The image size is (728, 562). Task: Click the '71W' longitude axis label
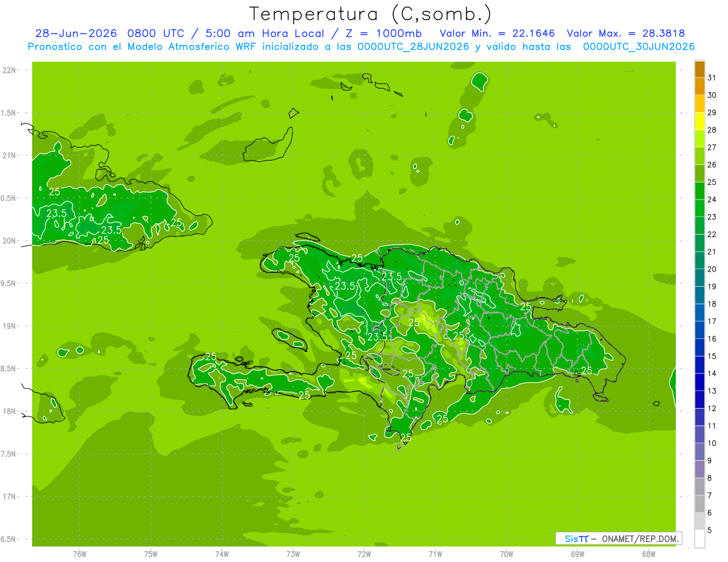pos(435,554)
